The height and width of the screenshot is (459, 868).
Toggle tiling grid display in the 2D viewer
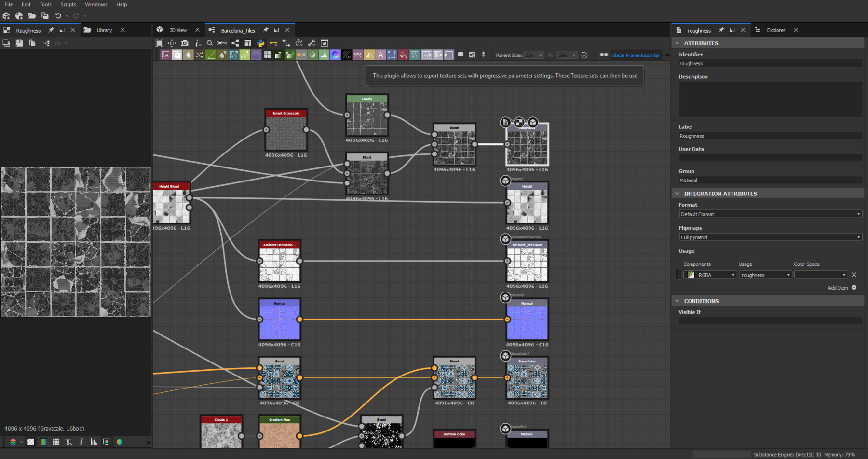(56, 442)
